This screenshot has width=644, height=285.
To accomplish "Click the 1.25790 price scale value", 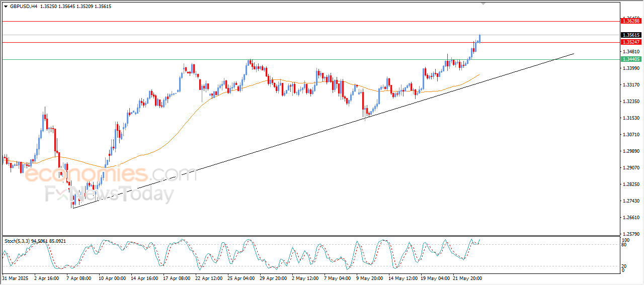I will 631,234.
